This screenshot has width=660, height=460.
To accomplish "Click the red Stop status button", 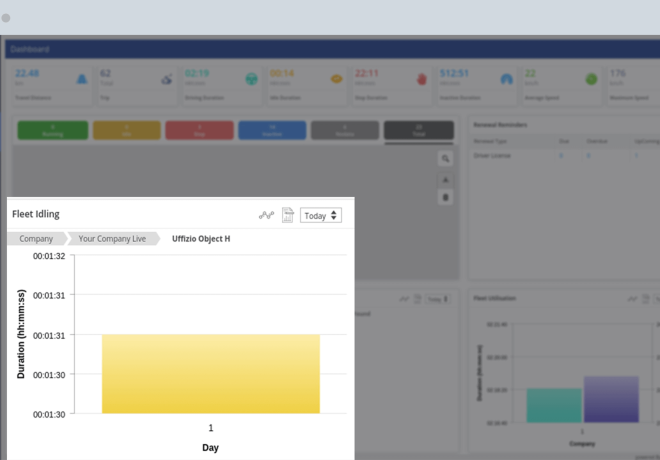I will pos(199,130).
